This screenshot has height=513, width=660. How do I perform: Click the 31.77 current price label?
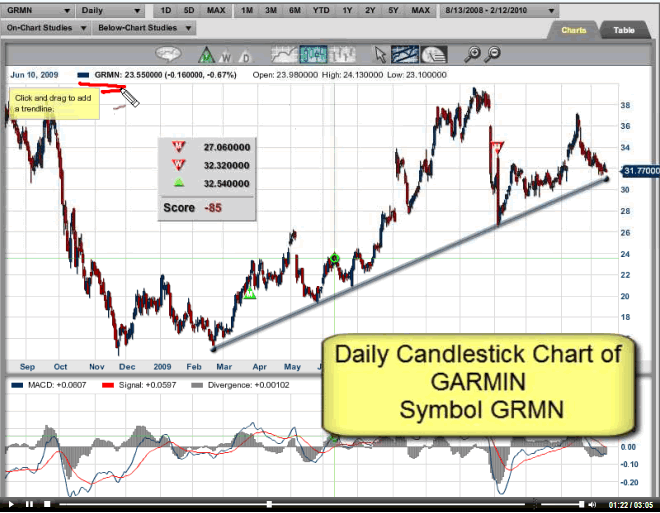point(640,170)
